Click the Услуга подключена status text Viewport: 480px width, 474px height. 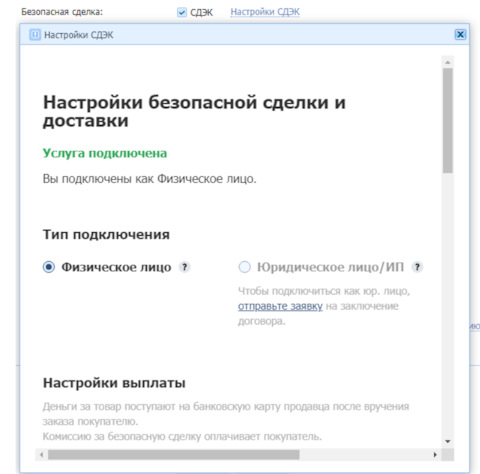(x=105, y=153)
